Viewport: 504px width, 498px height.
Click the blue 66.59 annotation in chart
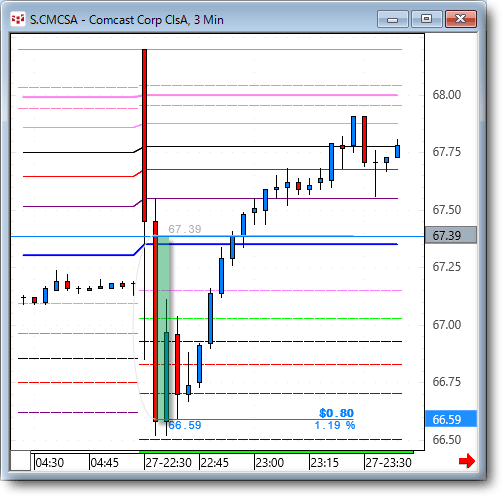coord(185,425)
